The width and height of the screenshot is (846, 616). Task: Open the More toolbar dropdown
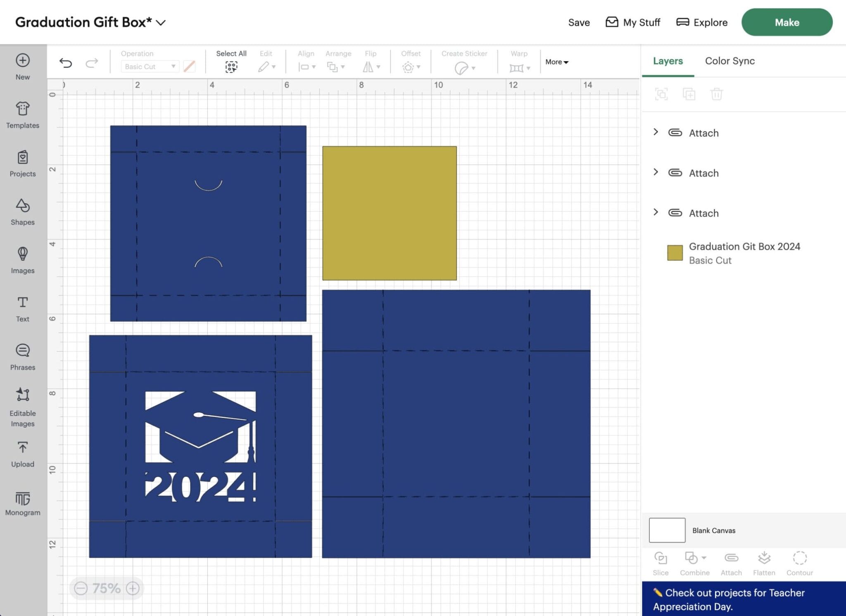coord(556,62)
